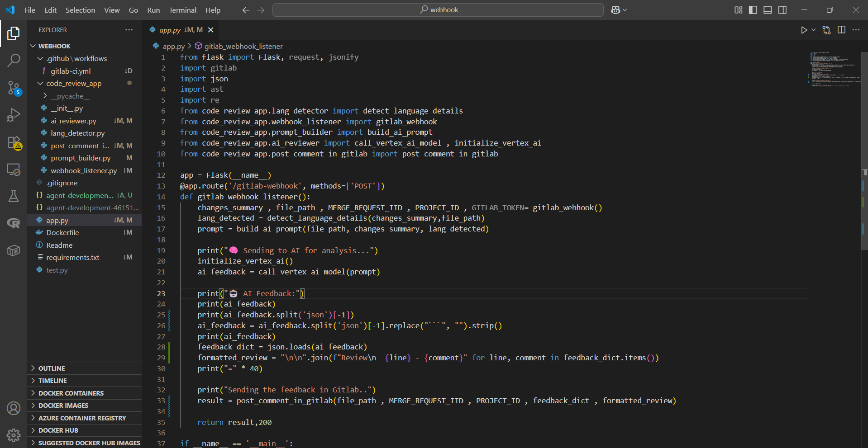Click the gitlab_webhook_listener breadcrumb
Screen dimensions: 868x448
(x=243, y=46)
